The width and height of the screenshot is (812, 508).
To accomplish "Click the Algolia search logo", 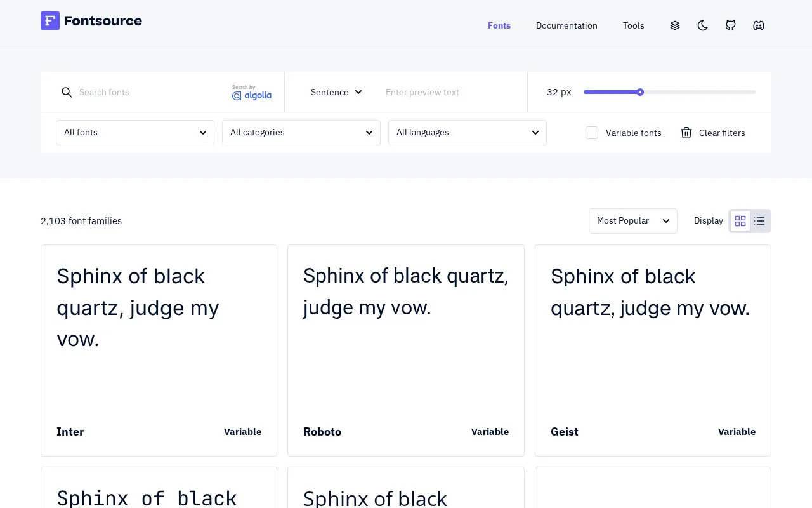I will 252,93.
